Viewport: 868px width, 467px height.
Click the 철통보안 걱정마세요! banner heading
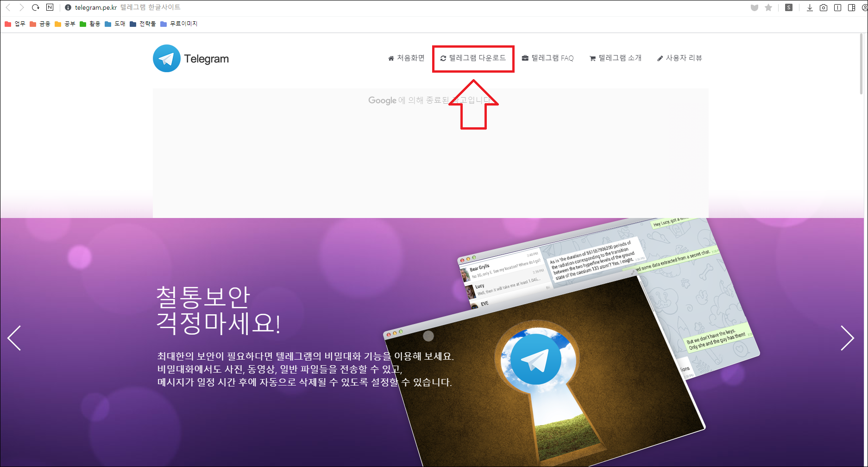[x=218, y=310]
